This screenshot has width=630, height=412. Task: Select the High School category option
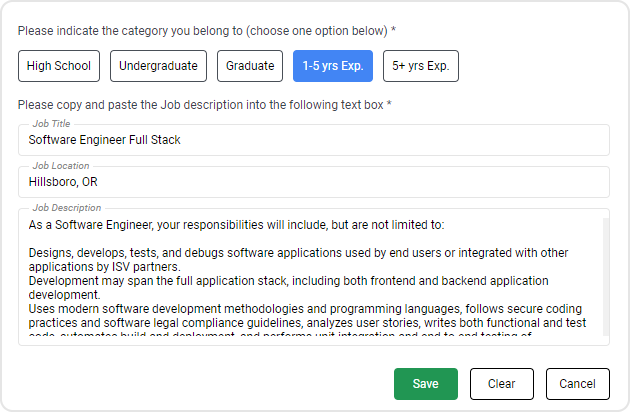(x=59, y=66)
